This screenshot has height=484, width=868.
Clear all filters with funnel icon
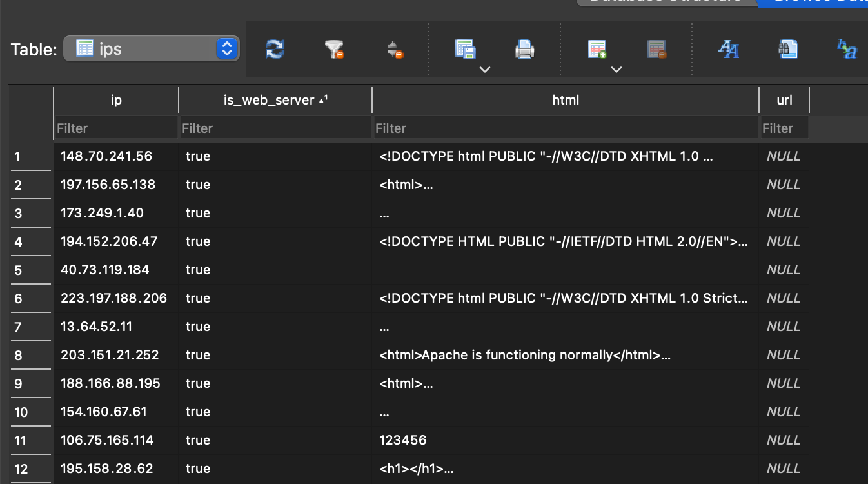(x=334, y=50)
